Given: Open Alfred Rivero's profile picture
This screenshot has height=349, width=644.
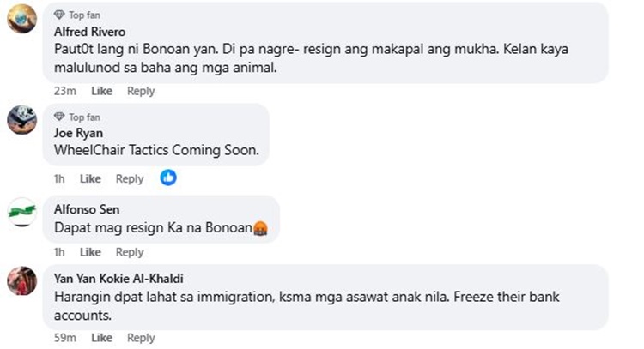Looking at the screenshot, I should click(21, 18).
